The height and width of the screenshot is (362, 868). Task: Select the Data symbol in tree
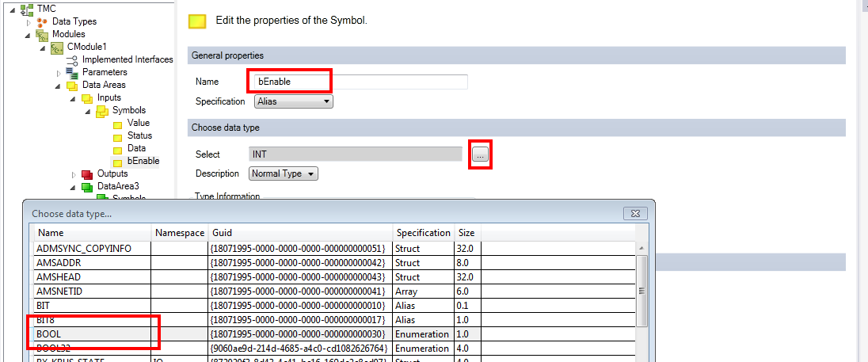coord(137,148)
